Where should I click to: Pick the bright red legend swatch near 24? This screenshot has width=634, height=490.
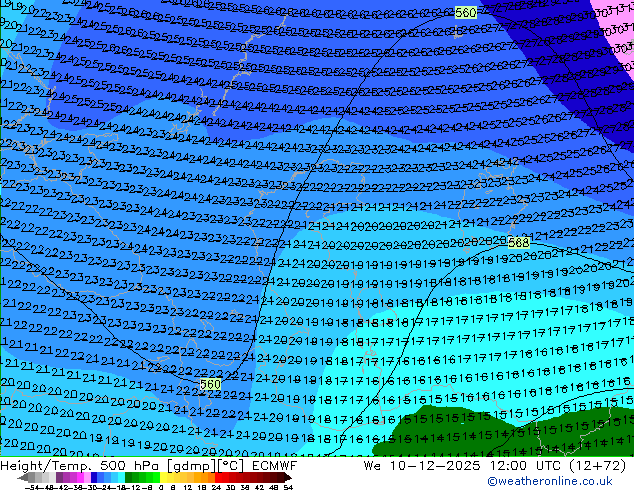click(218, 477)
